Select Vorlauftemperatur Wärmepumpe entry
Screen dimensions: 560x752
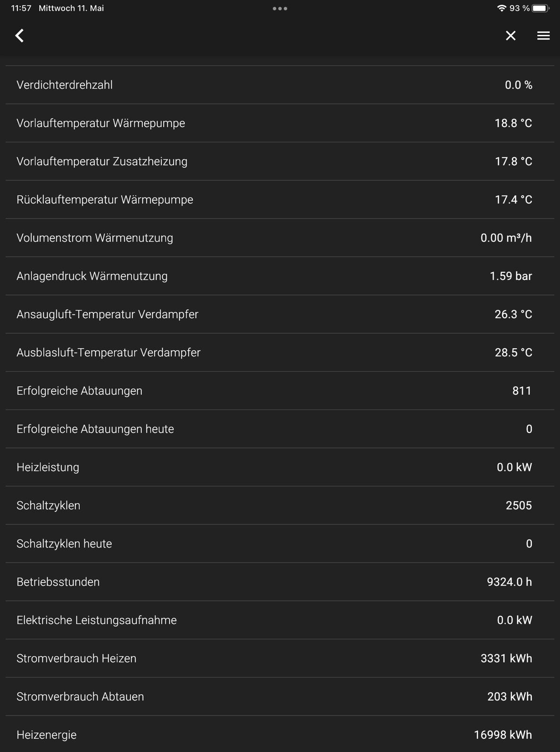(280, 123)
